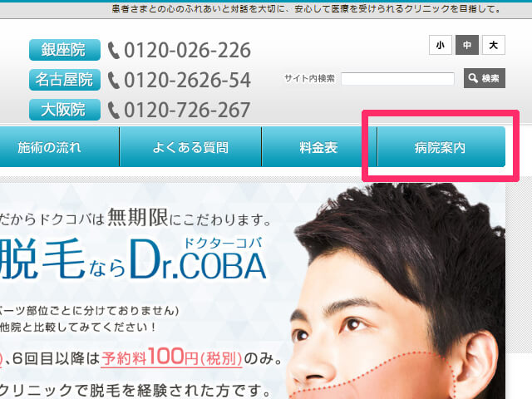This screenshot has height=399, width=532.
Task: Click the サイト内検索 label text
Action: [x=309, y=79]
